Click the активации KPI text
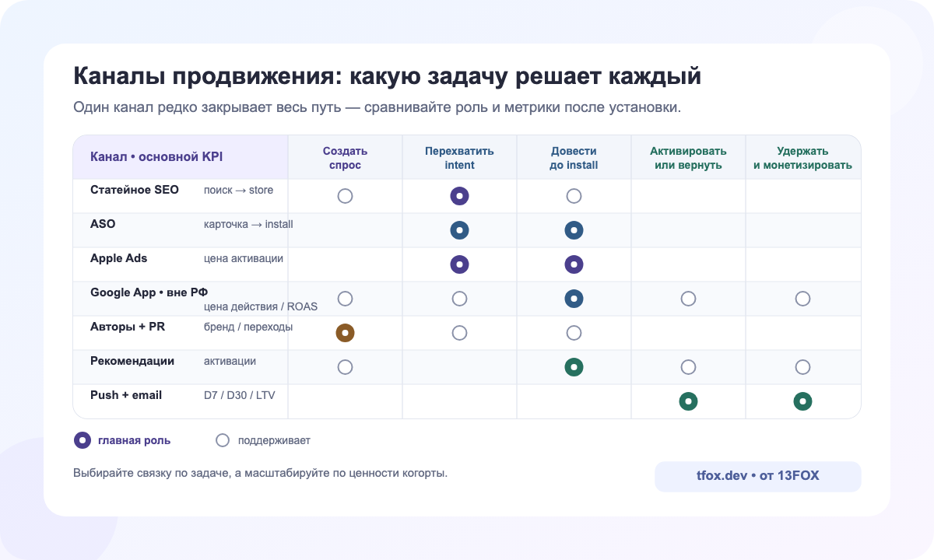The image size is (934, 560). pos(230,361)
